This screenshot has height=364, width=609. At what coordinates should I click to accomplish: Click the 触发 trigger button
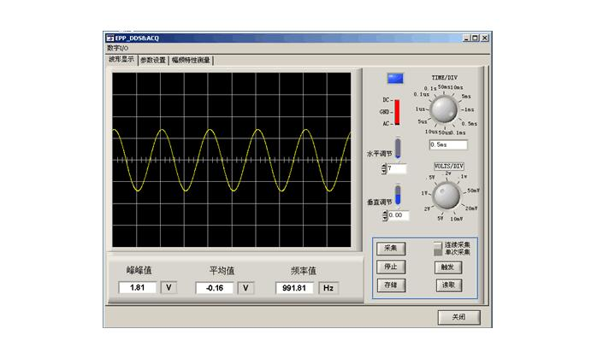pyautogui.click(x=448, y=267)
